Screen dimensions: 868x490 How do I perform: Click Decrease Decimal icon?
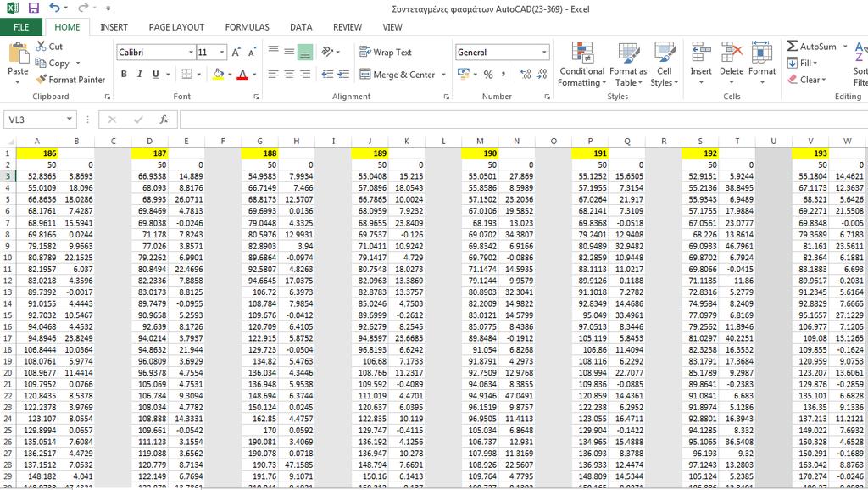(x=542, y=74)
